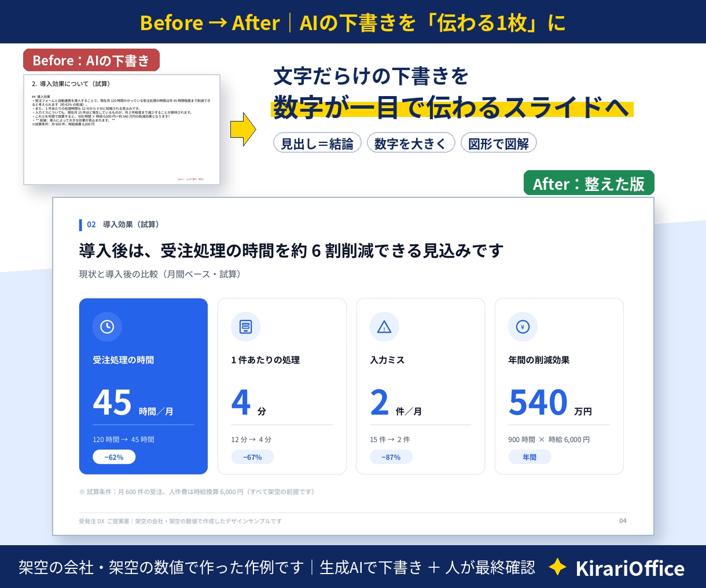Click the green After:整えた版 label
Screen dimensions: 706x588
[589, 183]
